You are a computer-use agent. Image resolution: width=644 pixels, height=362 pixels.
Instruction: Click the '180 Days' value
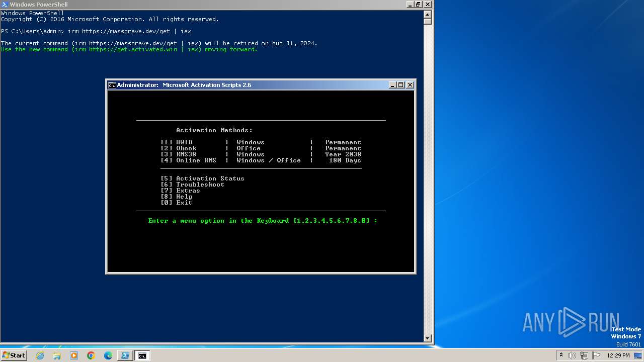(x=345, y=160)
